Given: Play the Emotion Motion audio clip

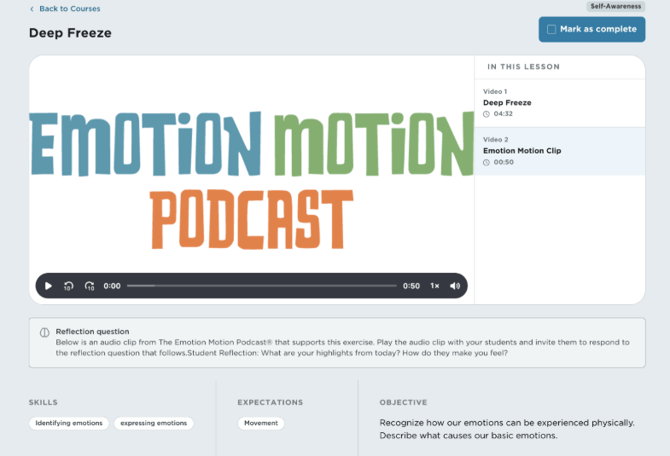Looking at the screenshot, I should [48, 286].
